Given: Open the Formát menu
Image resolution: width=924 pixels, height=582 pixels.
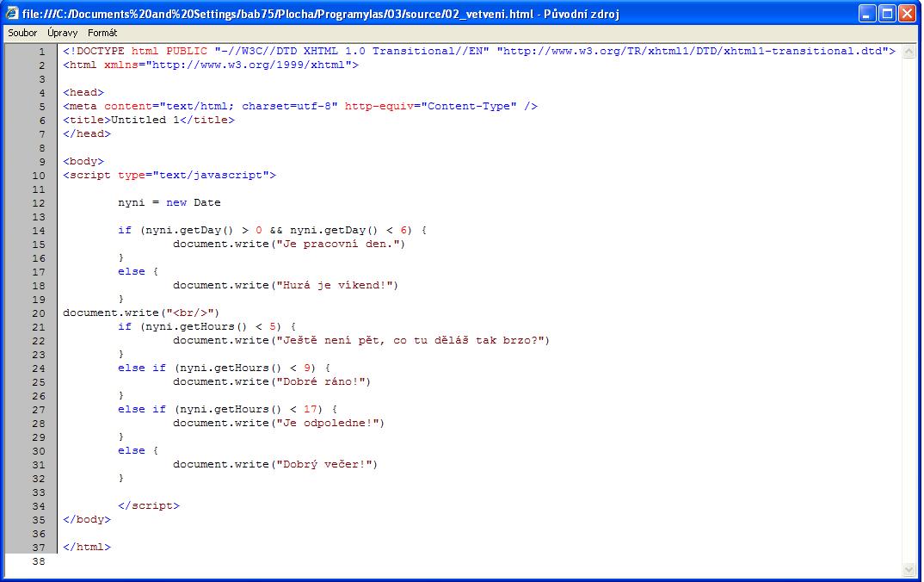Looking at the screenshot, I should click(x=102, y=33).
